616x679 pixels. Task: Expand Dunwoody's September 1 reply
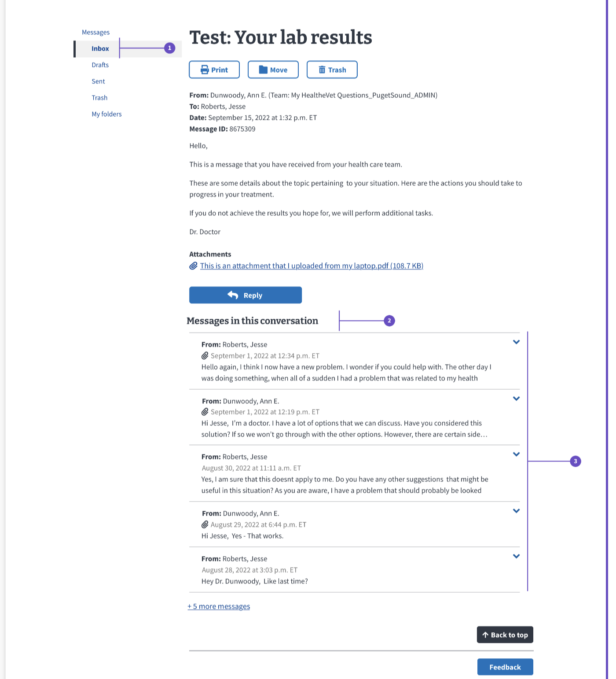[x=517, y=399]
